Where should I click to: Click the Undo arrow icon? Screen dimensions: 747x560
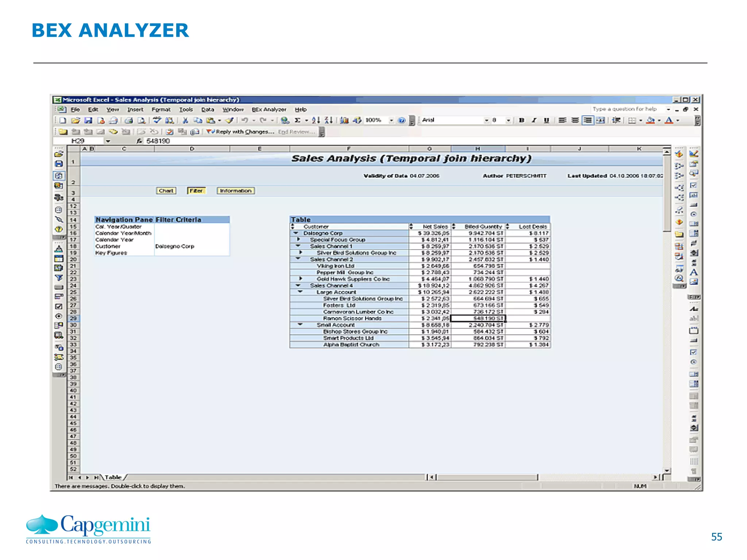[245, 120]
